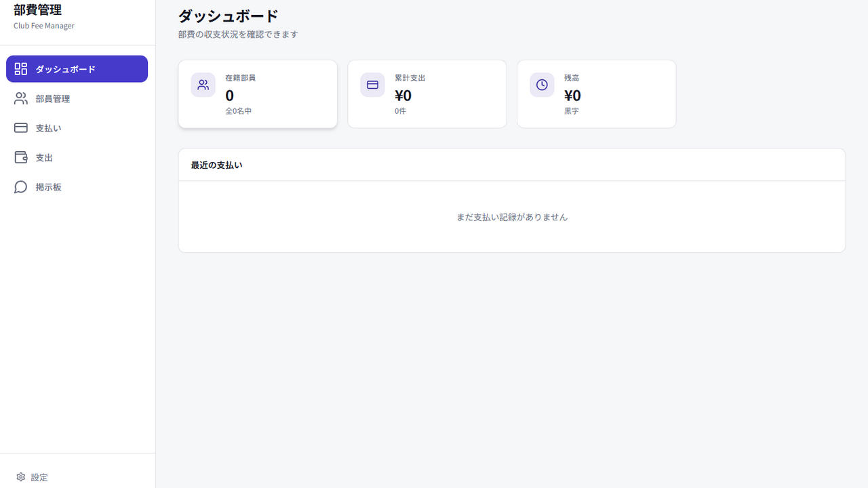The height and width of the screenshot is (488, 868).
Task: Open the 掲示板 bulletin board
Action: click(x=77, y=187)
